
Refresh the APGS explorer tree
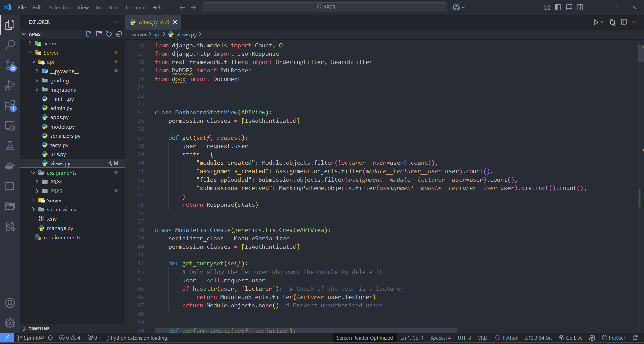(x=109, y=34)
